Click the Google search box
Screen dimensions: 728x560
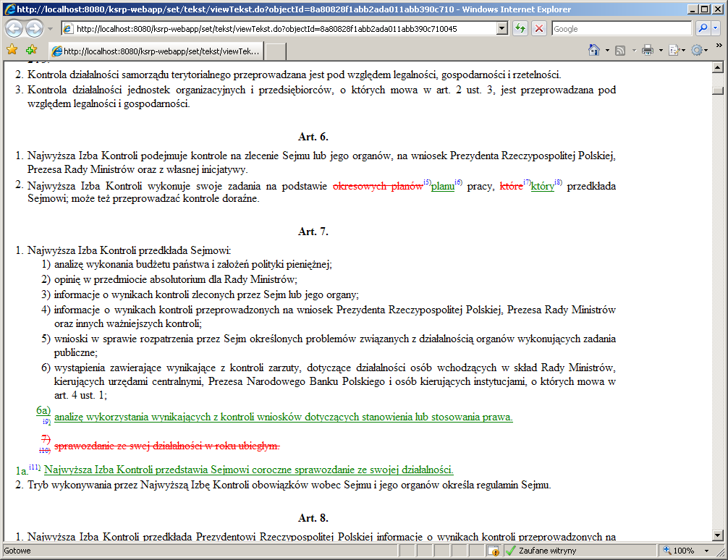[621, 29]
